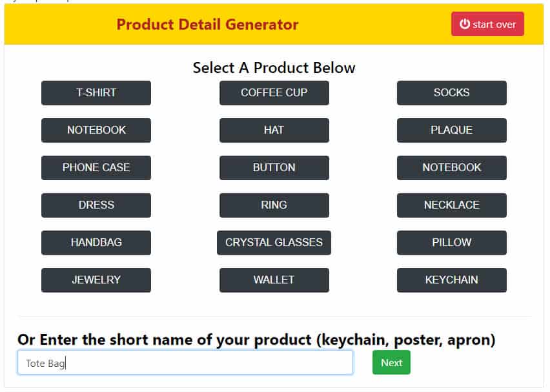Click the PILLOW product button
This screenshot has width=550, height=392.
pyautogui.click(x=452, y=243)
